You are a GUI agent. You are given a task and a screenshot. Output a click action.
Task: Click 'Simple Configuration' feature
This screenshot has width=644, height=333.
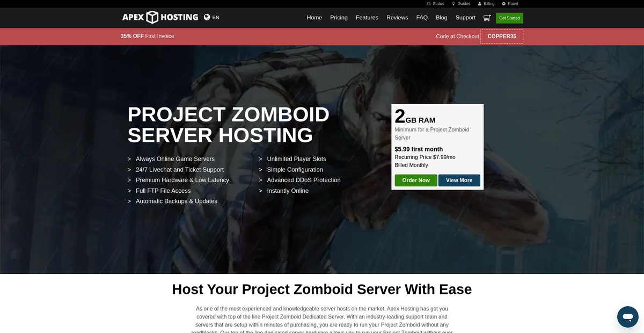coord(295,170)
